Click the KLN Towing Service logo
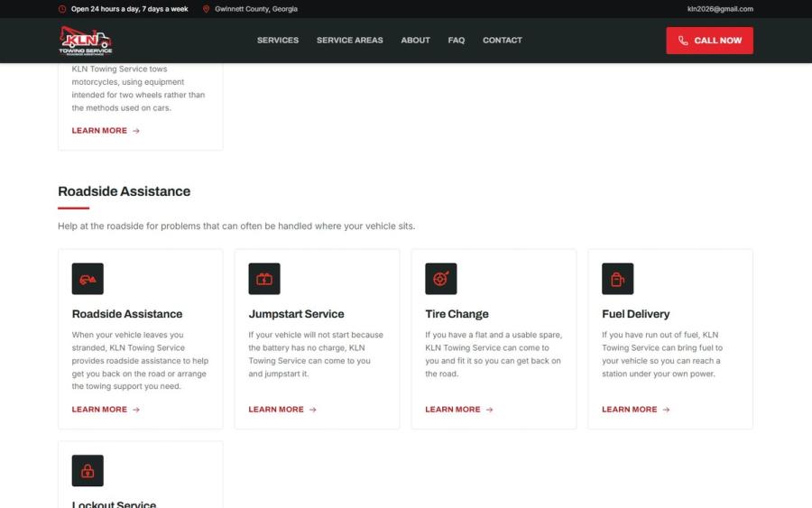 point(86,41)
